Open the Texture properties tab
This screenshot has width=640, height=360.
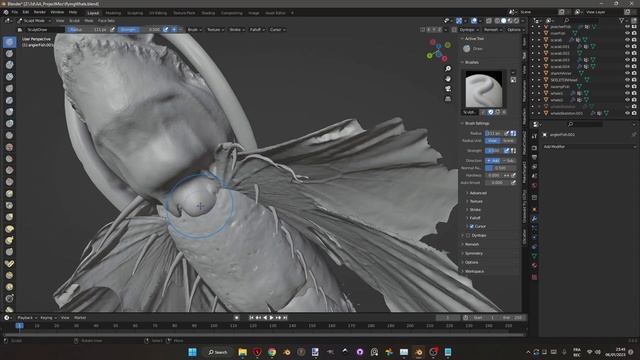tap(534, 277)
